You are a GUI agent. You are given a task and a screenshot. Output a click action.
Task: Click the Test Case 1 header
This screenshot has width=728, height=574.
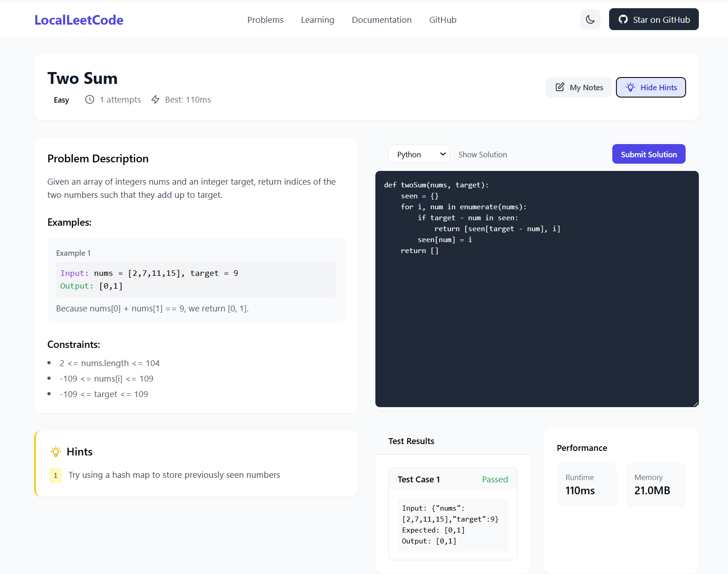(x=452, y=479)
